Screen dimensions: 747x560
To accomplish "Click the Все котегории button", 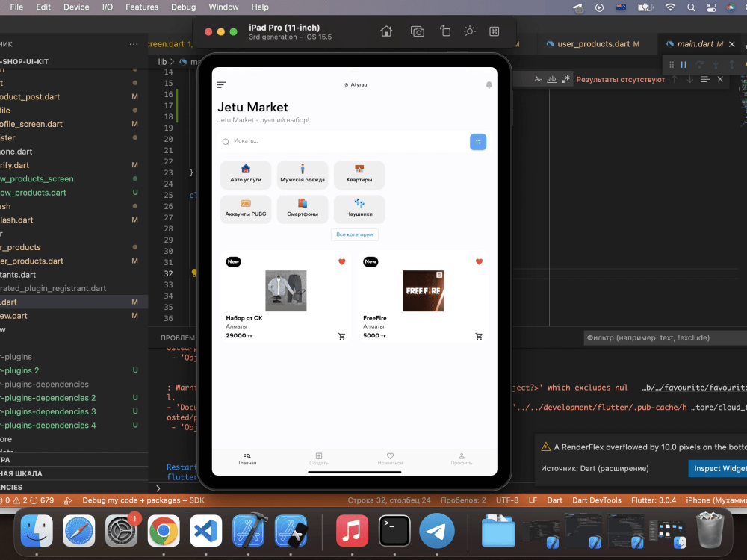I will point(355,234).
